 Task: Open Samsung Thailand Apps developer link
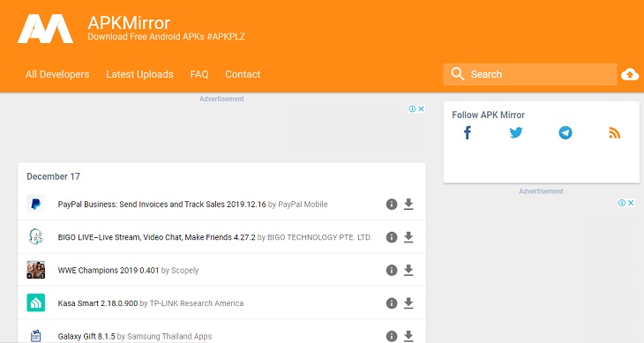coord(169,337)
